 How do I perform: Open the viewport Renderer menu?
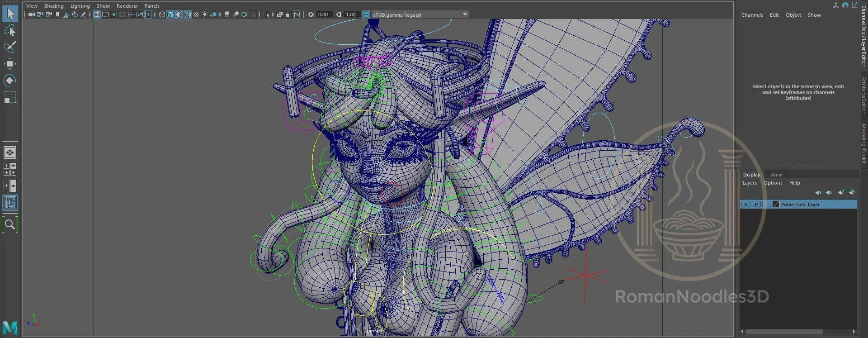[x=127, y=6]
